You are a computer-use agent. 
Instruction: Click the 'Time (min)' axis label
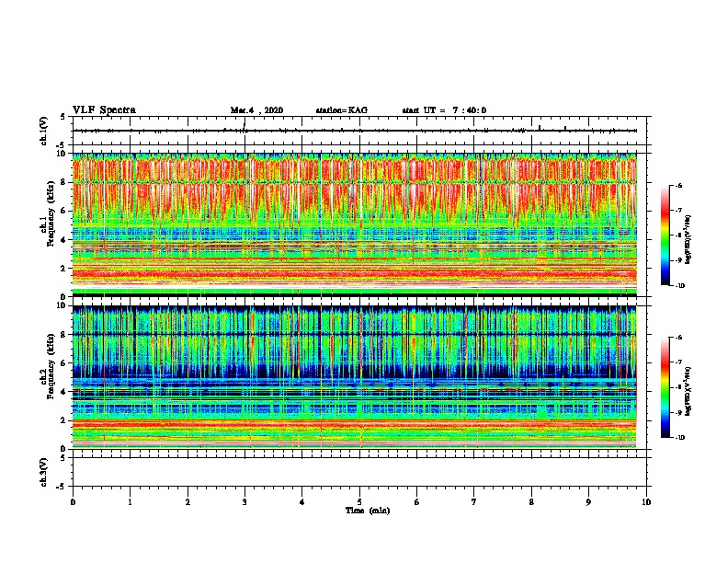click(x=368, y=511)
